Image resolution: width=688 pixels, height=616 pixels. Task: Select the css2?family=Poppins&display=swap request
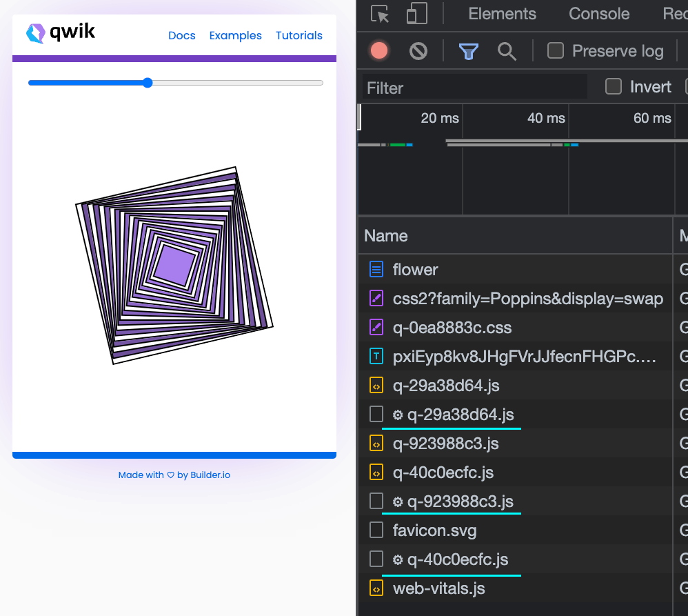pyautogui.click(x=515, y=298)
